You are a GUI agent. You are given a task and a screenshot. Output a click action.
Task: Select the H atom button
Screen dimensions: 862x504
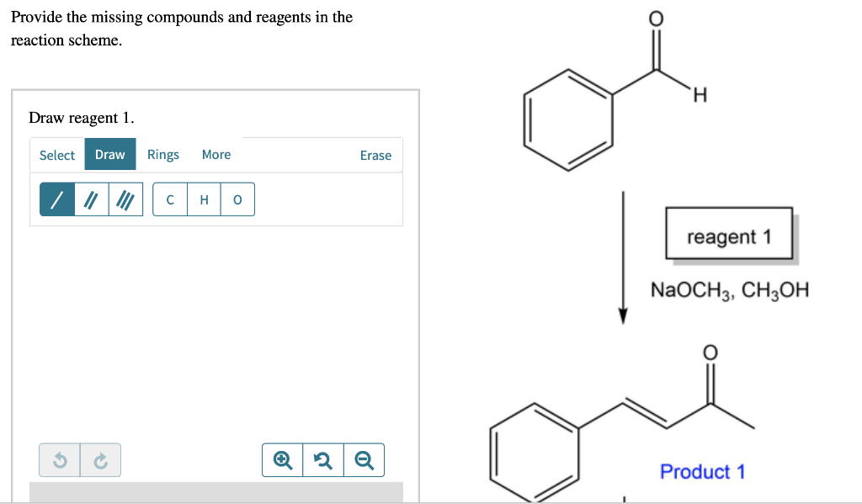tap(203, 199)
